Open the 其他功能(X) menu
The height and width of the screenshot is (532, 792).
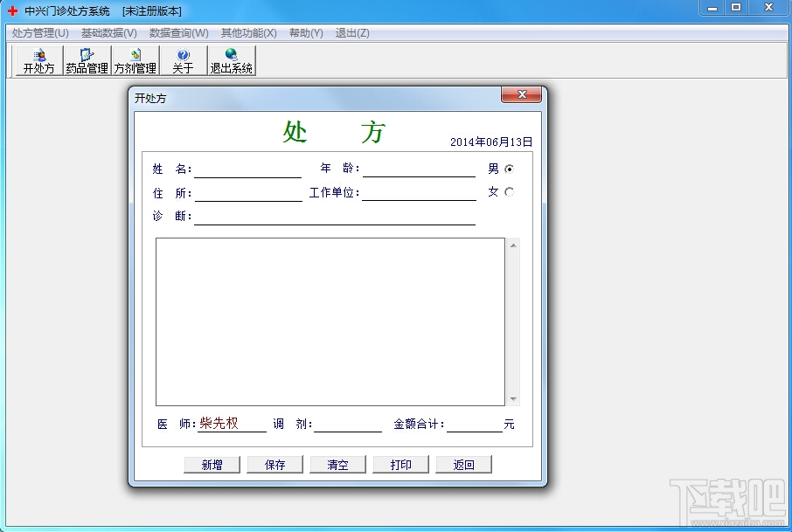[x=249, y=33]
